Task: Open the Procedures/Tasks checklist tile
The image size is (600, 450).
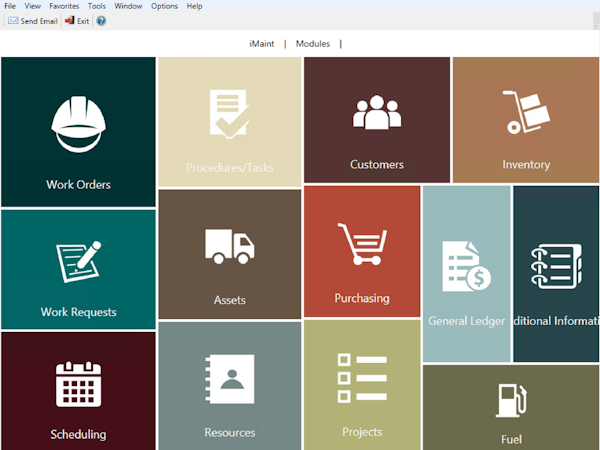Action: pyautogui.click(x=229, y=120)
